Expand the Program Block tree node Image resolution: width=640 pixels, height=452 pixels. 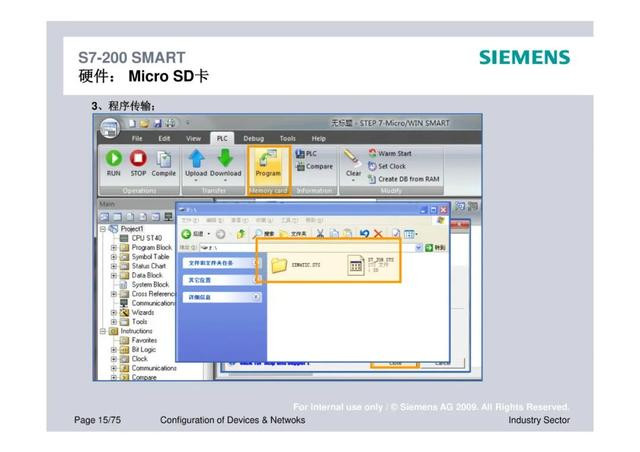[x=114, y=247]
